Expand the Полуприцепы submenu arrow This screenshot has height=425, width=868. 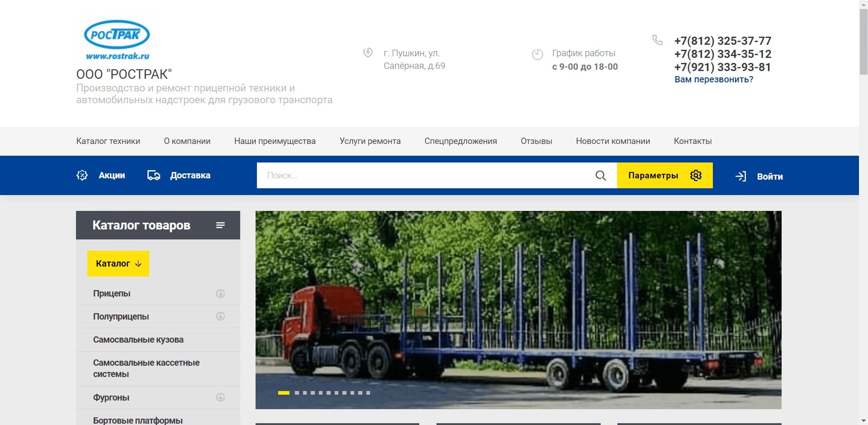click(x=220, y=316)
